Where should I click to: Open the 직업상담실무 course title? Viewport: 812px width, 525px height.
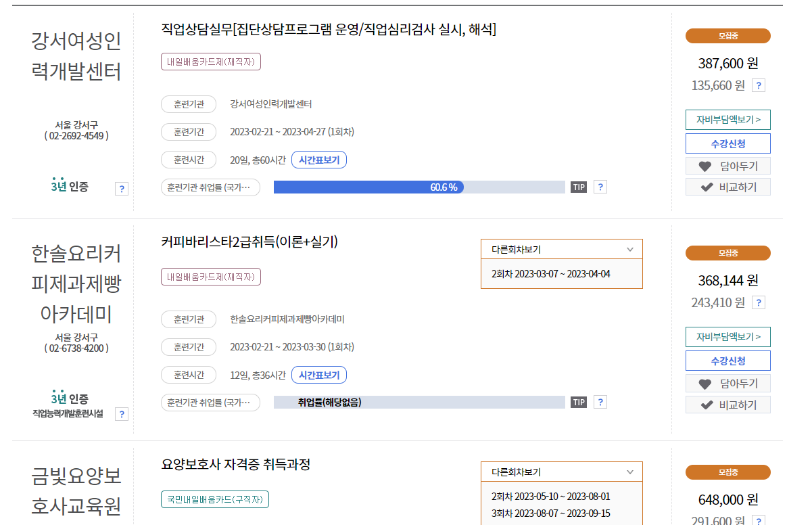click(x=327, y=30)
